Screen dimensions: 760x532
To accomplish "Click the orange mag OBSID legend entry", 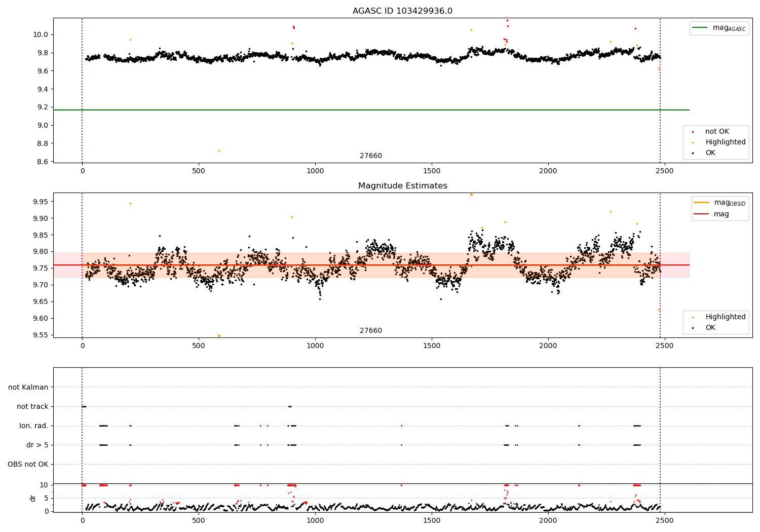I will pos(720,203).
